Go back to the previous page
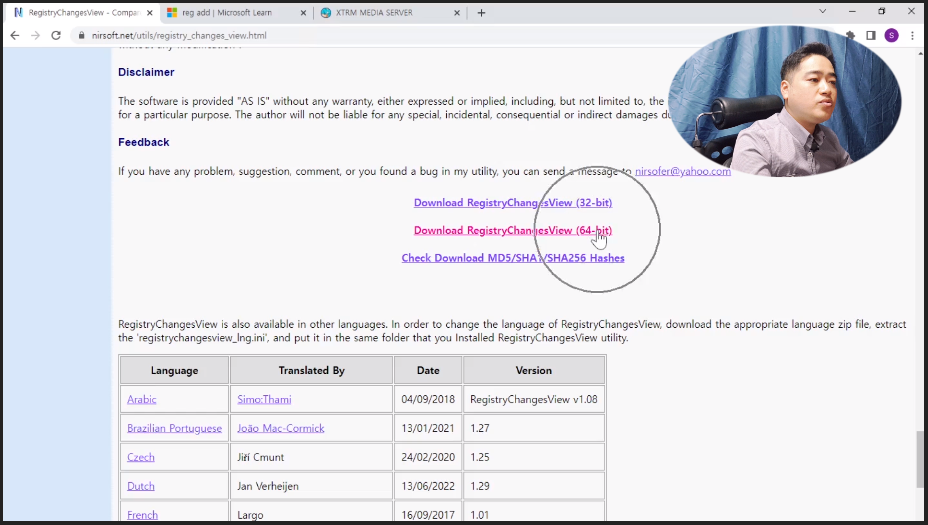 [x=15, y=36]
